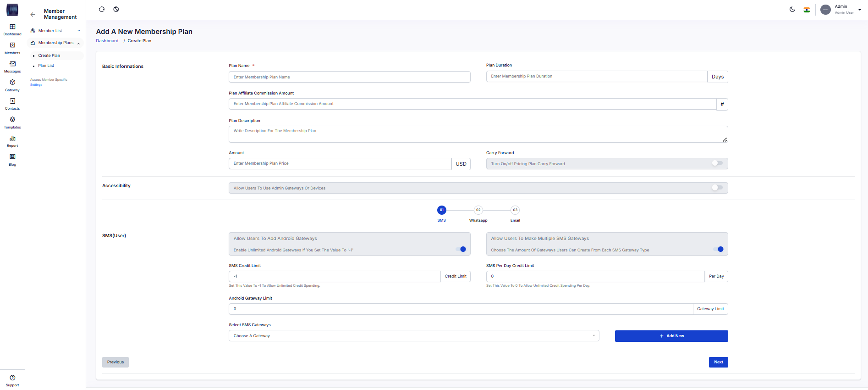Open the Report chart icon
This screenshot has height=390, width=868.
pos(12,139)
